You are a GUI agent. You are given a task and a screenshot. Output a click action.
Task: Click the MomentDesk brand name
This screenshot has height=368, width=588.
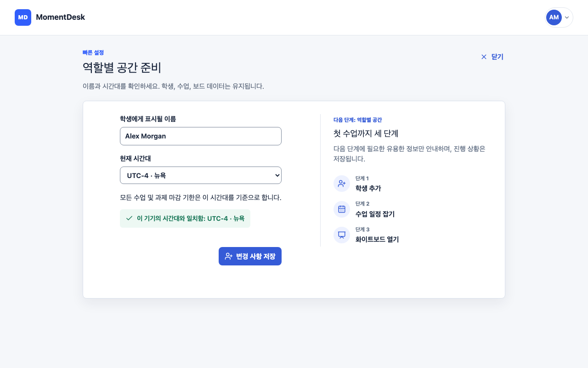(x=60, y=17)
